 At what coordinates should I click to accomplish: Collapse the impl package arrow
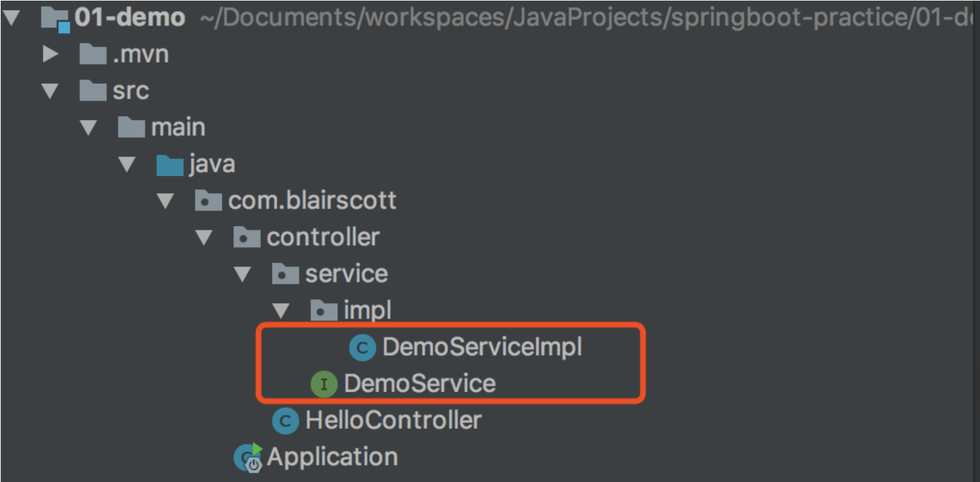tap(281, 312)
